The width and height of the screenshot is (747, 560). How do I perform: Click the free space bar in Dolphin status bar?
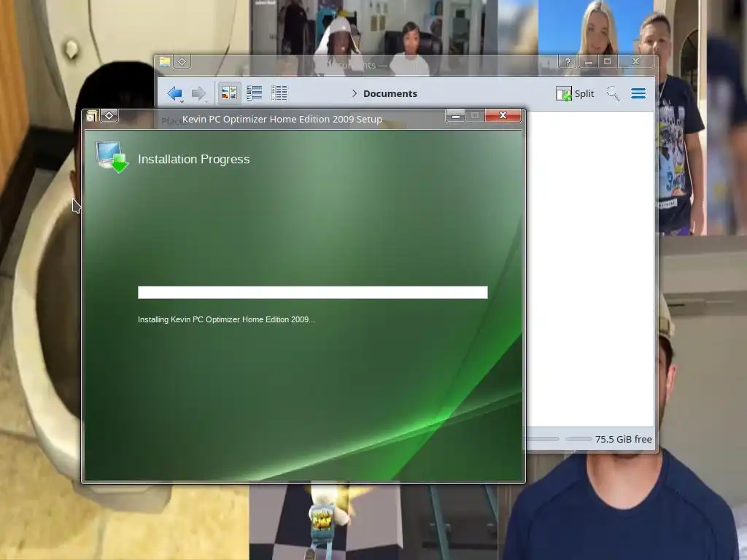578,439
